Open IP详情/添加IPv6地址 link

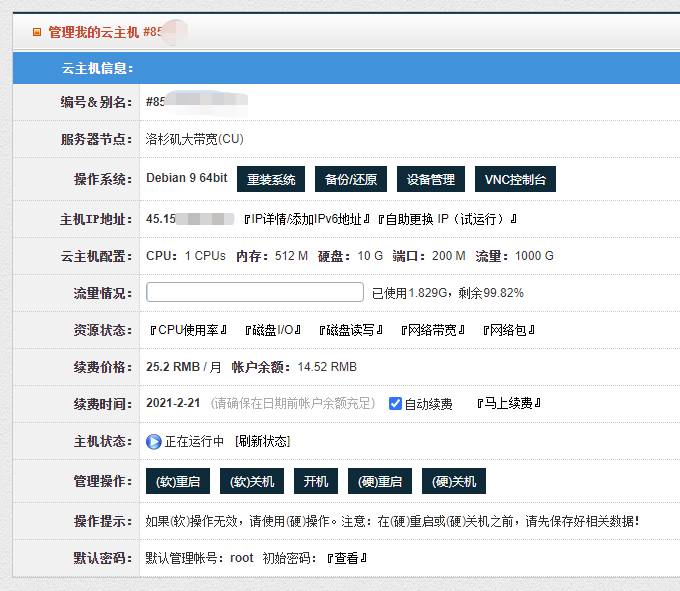tap(307, 219)
